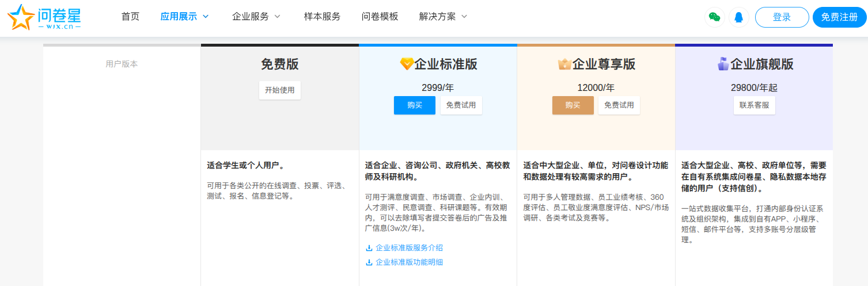Click blue 购买 button for 企业标准版
This screenshot has height=286, width=868.
click(415, 105)
